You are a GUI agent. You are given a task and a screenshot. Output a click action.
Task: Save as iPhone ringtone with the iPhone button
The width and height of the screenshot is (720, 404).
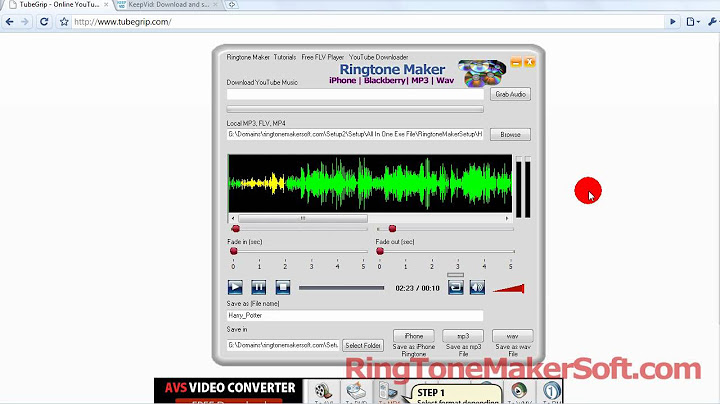tap(414, 336)
